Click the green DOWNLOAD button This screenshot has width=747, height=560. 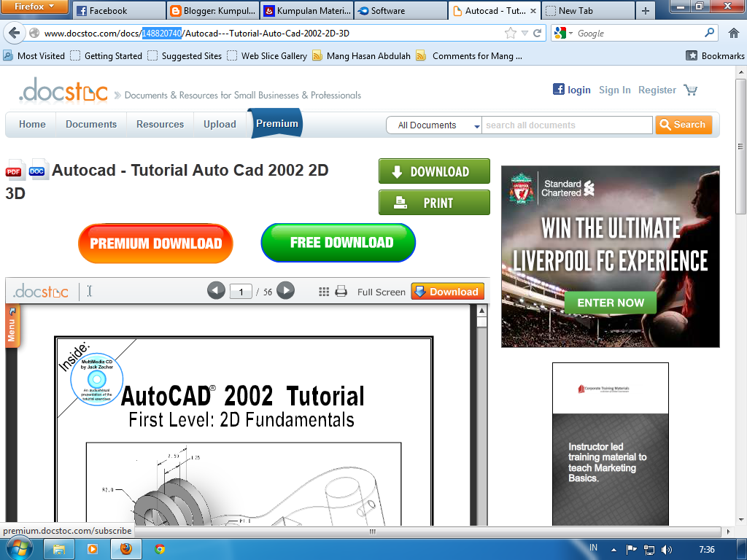click(x=434, y=171)
